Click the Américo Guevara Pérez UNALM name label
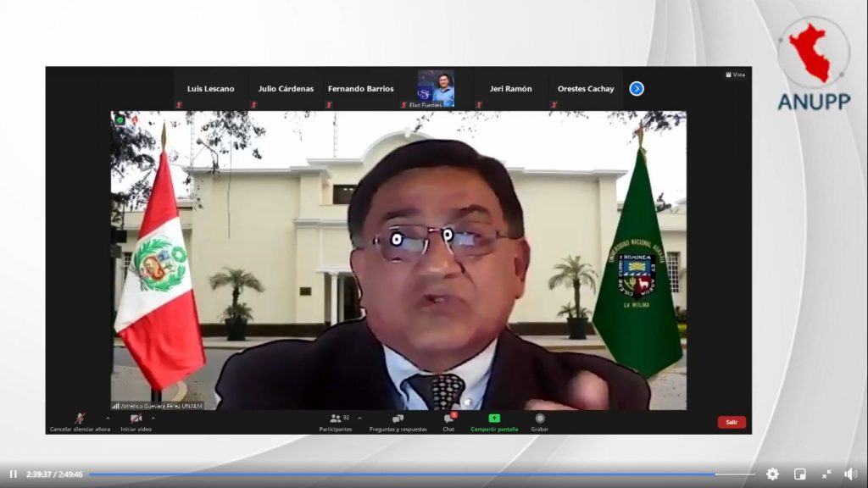The width and height of the screenshot is (868, 488). (x=157, y=406)
